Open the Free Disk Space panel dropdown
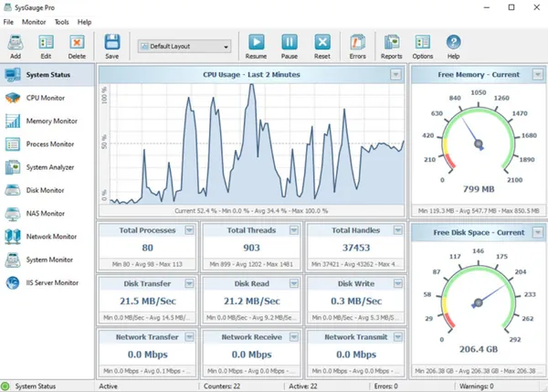548x392 pixels. [538, 232]
